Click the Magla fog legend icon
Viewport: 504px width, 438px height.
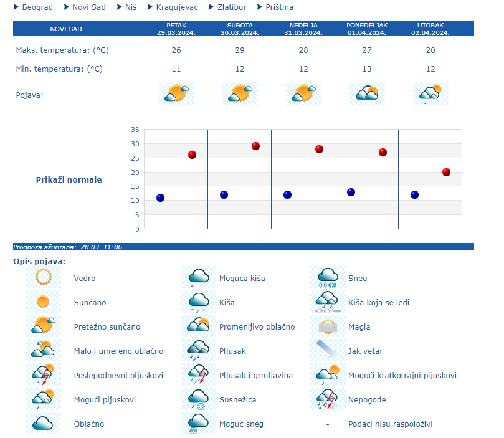(327, 326)
